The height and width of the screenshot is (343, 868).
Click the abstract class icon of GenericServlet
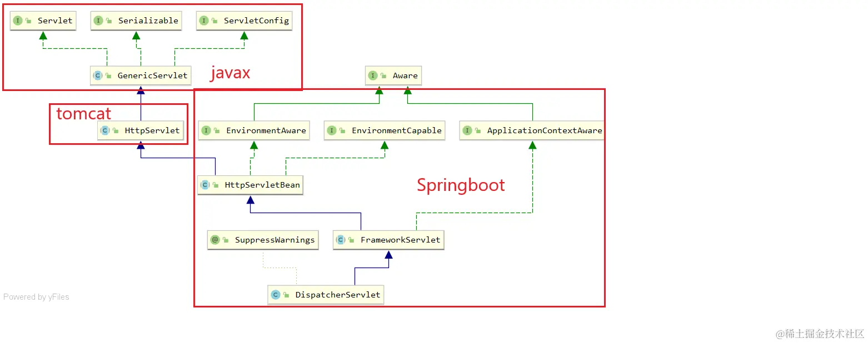(97, 75)
